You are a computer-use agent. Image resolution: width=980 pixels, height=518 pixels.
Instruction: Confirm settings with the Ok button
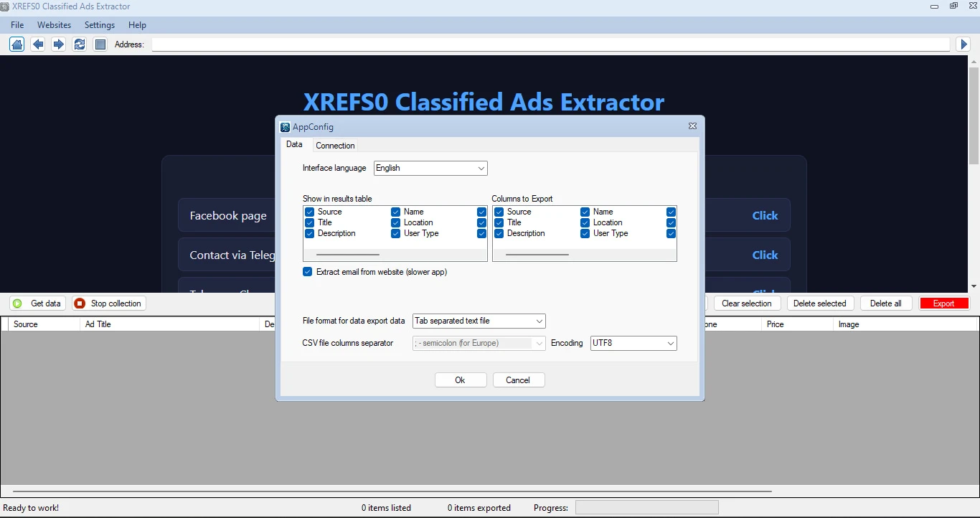coord(461,380)
